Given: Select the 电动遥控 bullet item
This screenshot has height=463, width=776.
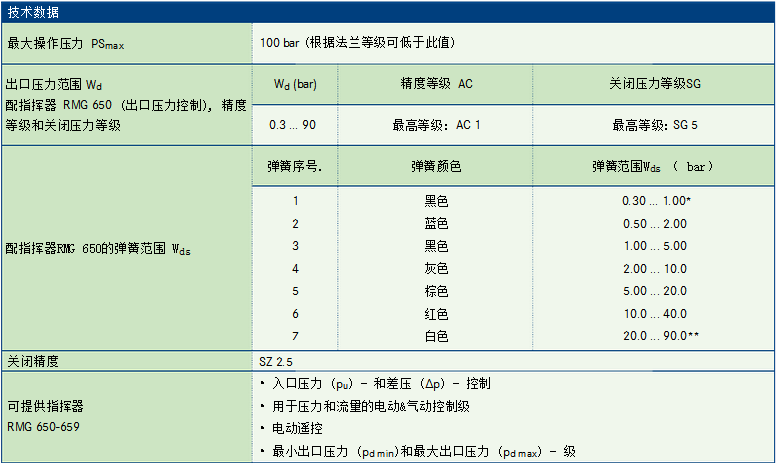Looking at the screenshot, I should pyautogui.click(x=291, y=428).
